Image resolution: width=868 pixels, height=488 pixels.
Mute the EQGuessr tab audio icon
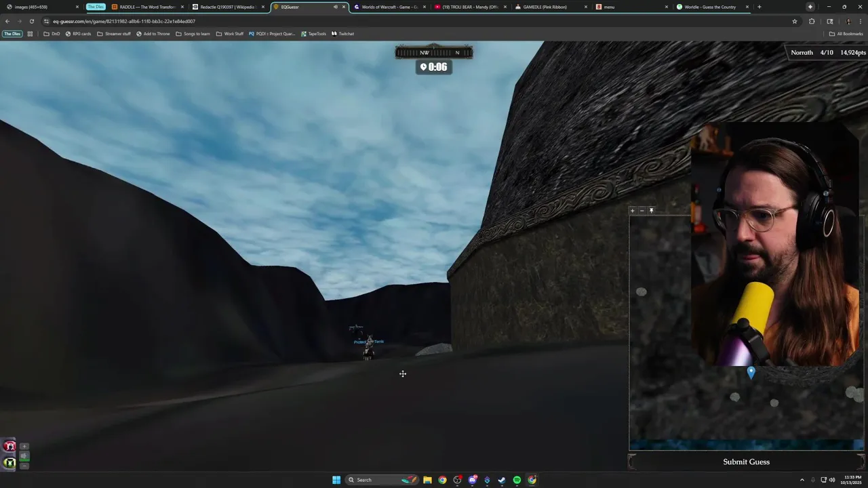[336, 7]
